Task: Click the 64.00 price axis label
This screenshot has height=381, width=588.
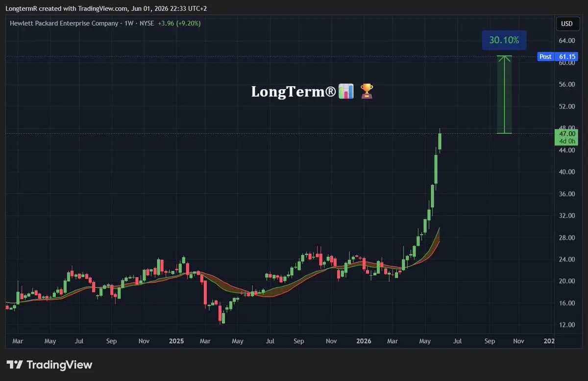Action: [x=566, y=41]
